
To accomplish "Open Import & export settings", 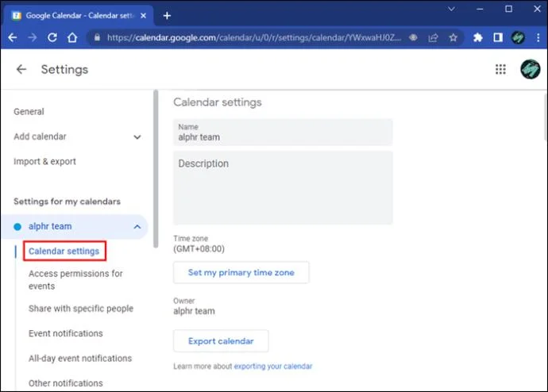I will 44,162.
